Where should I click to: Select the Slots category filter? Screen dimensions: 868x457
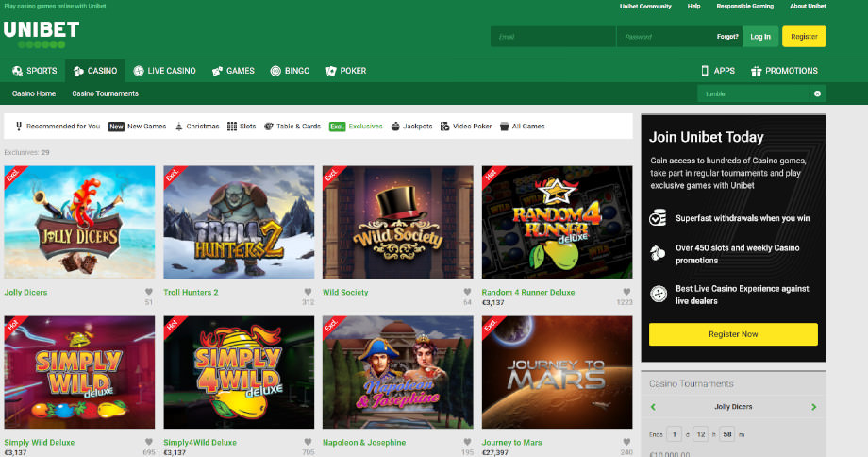tap(242, 127)
